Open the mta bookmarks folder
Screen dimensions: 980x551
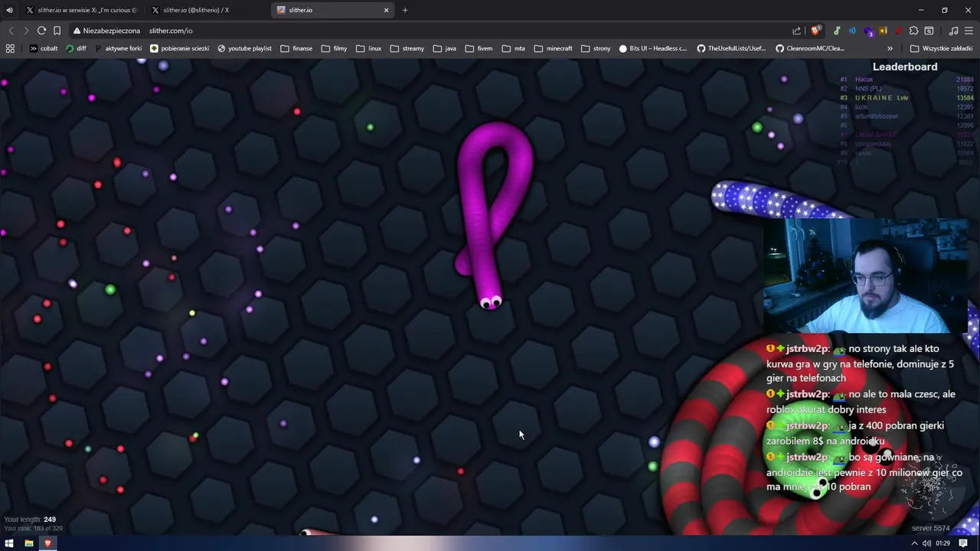514,48
